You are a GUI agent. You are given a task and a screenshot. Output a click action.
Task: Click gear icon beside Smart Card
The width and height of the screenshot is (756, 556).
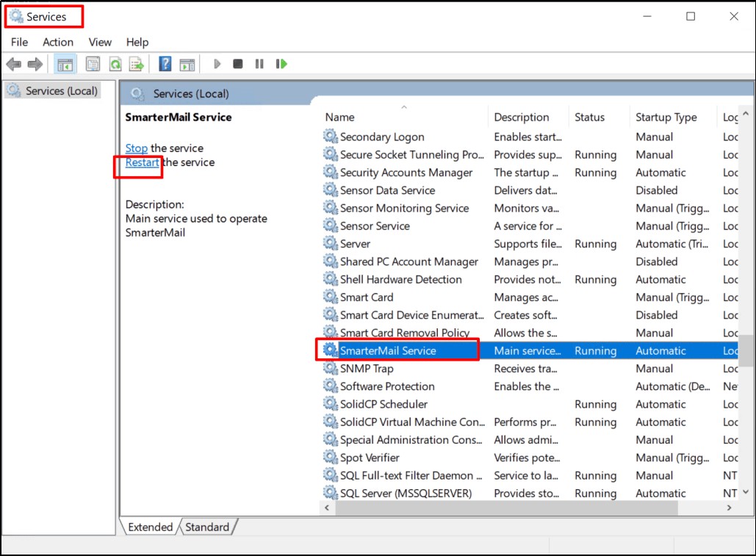(x=331, y=297)
